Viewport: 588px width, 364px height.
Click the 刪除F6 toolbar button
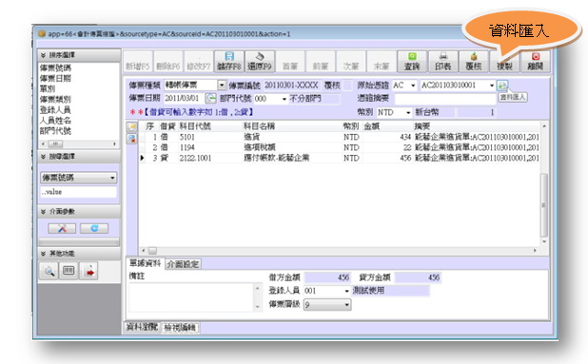[168, 62]
